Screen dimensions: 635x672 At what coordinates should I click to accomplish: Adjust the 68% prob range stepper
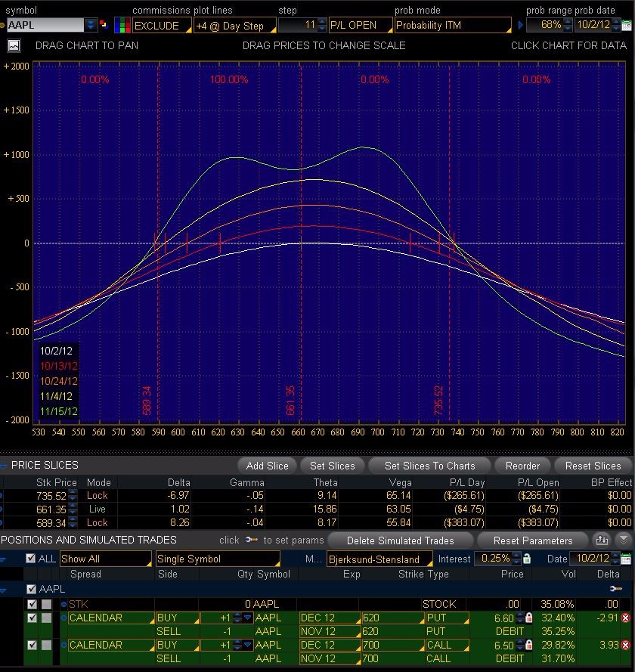[568, 25]
